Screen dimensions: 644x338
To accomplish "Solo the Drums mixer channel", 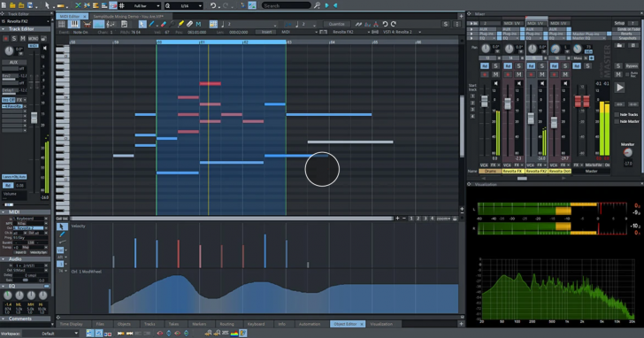I will click(x=495, y=66).
